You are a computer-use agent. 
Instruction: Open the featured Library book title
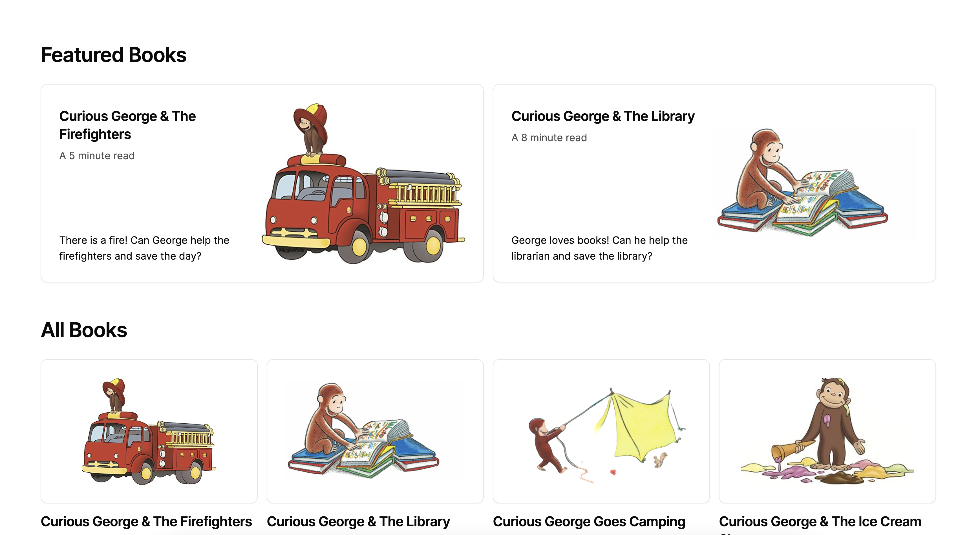pos(603,116)
